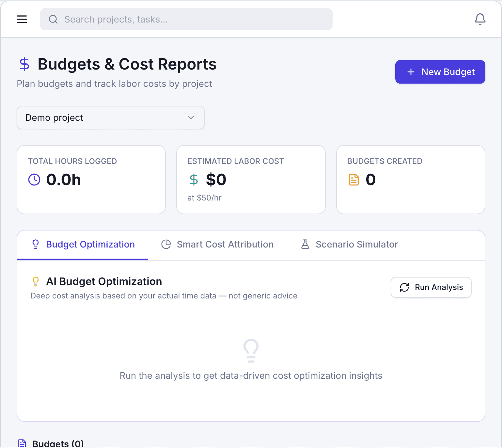Click Run Analysis

click(431, 287)
